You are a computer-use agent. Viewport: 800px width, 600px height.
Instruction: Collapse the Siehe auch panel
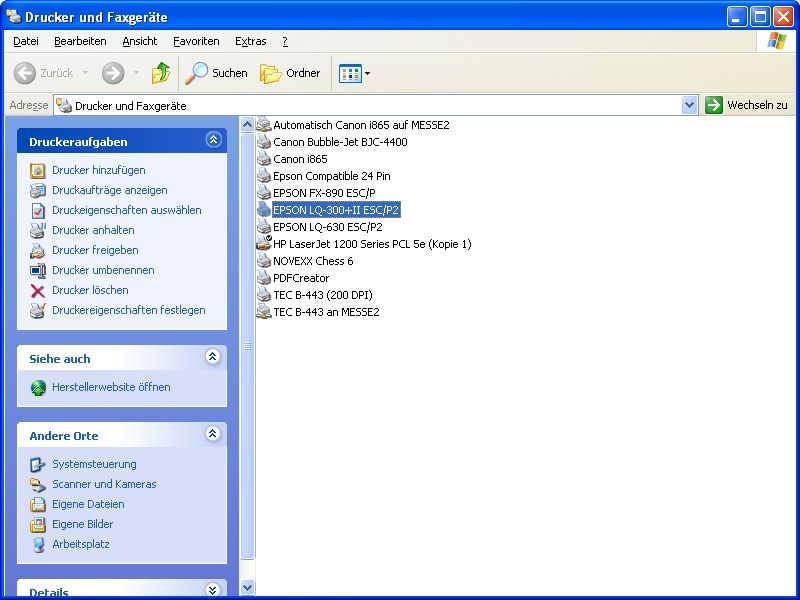213,357
